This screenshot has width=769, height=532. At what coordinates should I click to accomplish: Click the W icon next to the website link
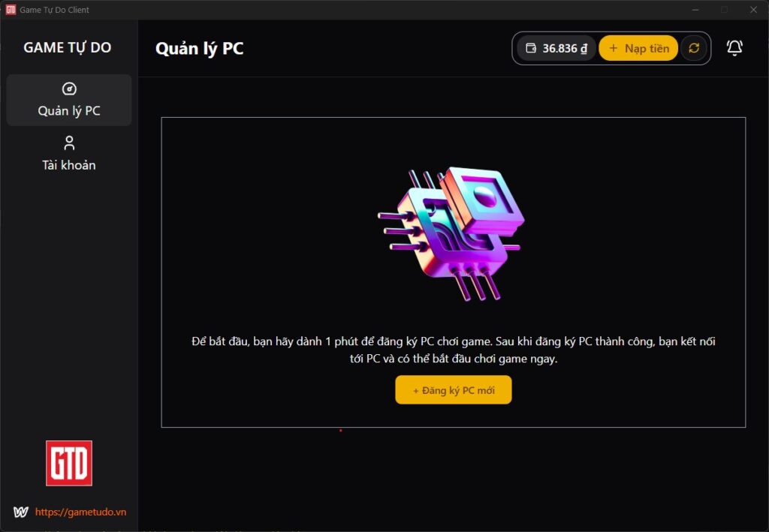pos(20,512)
